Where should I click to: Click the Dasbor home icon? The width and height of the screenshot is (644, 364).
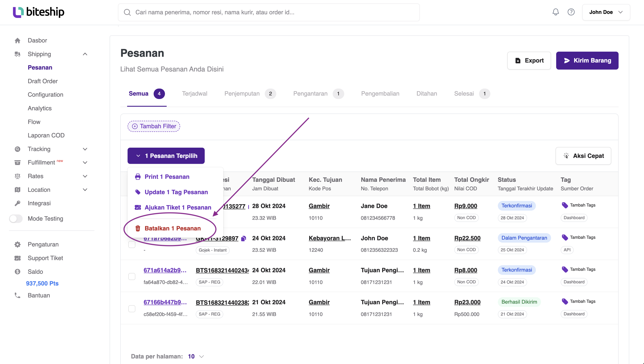17,41
